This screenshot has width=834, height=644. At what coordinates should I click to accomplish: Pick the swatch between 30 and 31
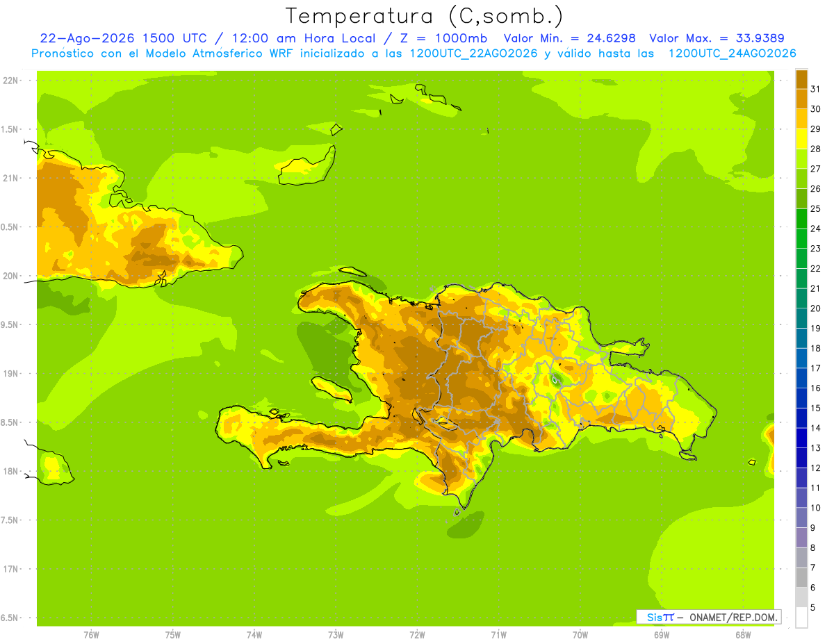[x=801, y=99]
